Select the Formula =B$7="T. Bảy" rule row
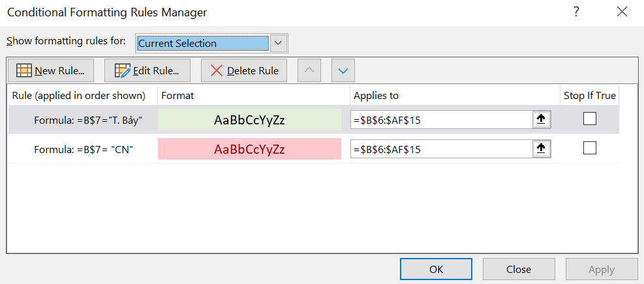The height and width of the screenshot is (284, 644). click(x=314, y=120)
